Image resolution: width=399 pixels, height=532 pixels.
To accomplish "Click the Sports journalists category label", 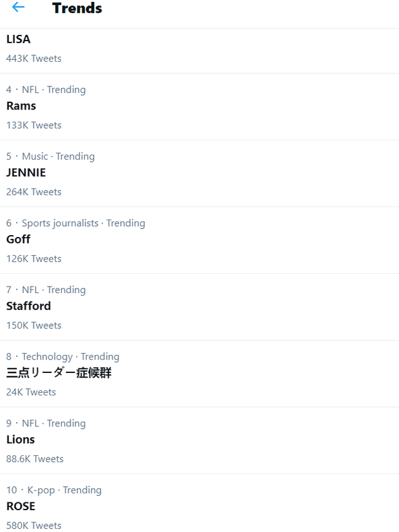I will [x=60, y=223].
